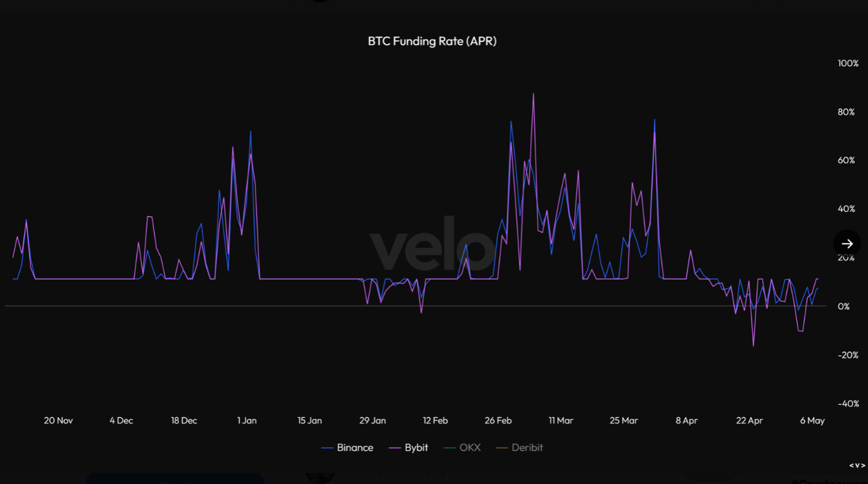The height and width of the screenshot is (484, 868).
Task: Click the Binance legend line marker
Action: pyautogui.click(x=327, y=447)
